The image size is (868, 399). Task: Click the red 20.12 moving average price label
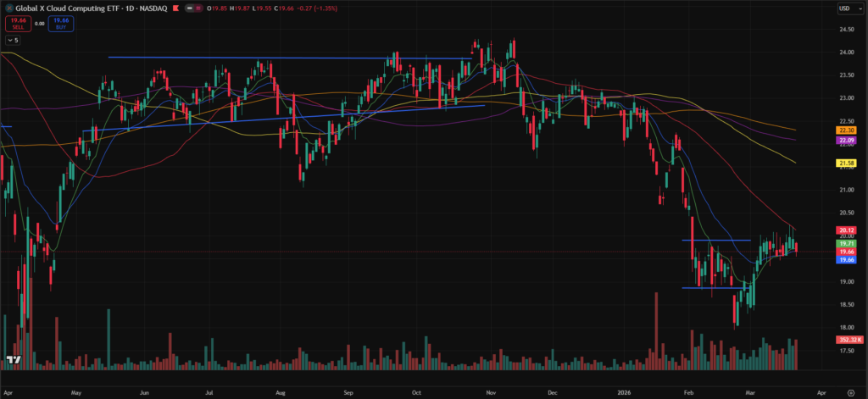coord(847,230)
